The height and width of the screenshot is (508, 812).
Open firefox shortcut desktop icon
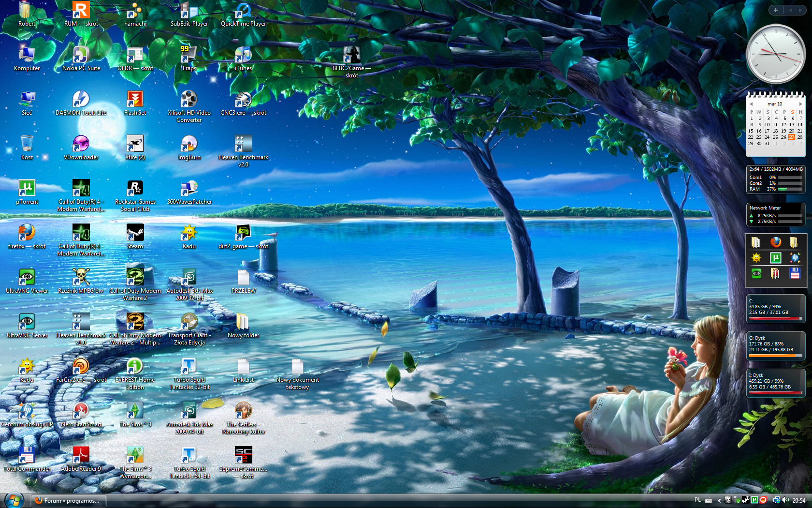coord(27,233)
